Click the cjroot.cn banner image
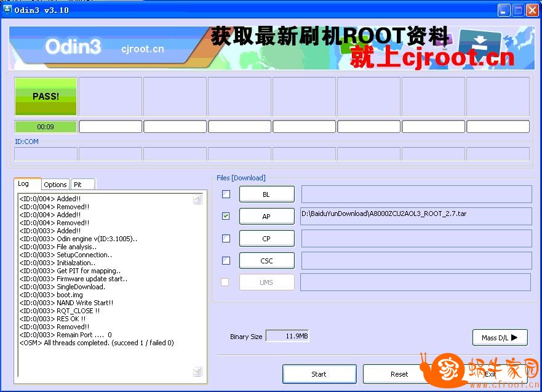This screenshot has width=542, height=392. (272, 48)
